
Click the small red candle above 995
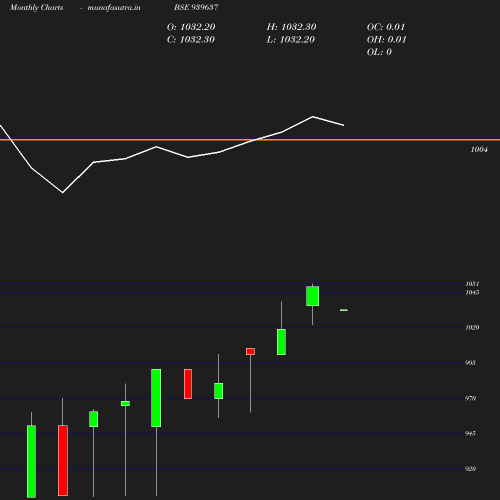click(250, 351)
